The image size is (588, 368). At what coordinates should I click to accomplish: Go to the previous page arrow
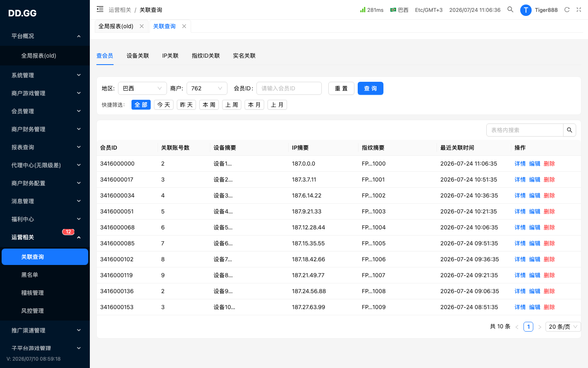[x=517, y=327]
